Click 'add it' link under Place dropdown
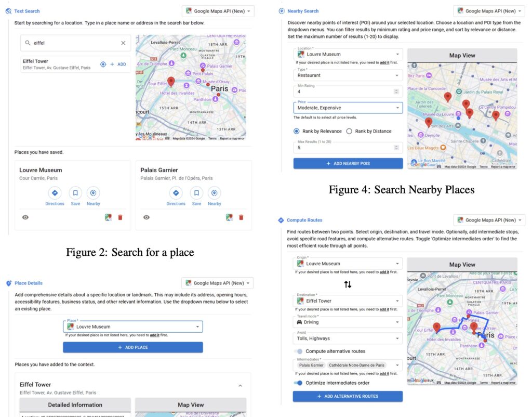 click(154, 335)
